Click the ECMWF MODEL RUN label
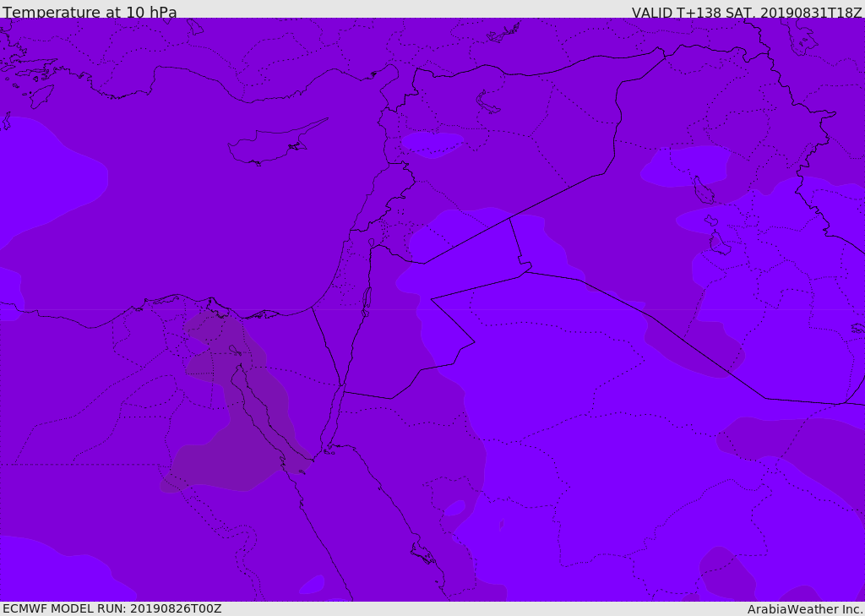This screenshot has height=616, width=865. pos(112,609)
